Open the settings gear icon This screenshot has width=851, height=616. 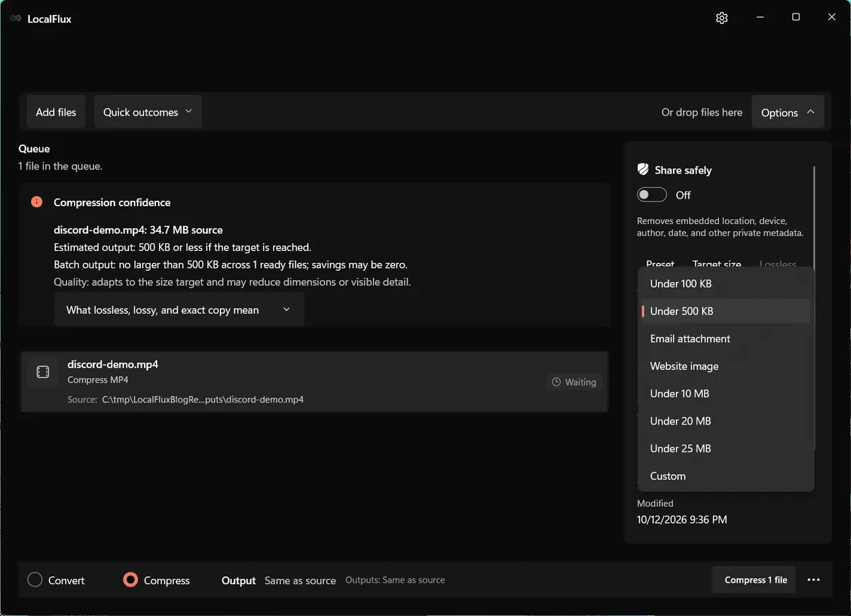722,18
